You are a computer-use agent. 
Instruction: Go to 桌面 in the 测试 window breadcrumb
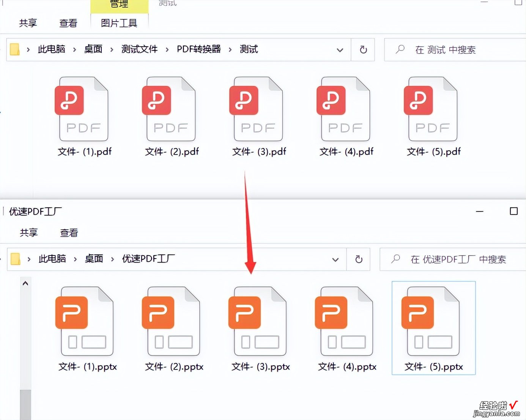[x=93, y=49]
